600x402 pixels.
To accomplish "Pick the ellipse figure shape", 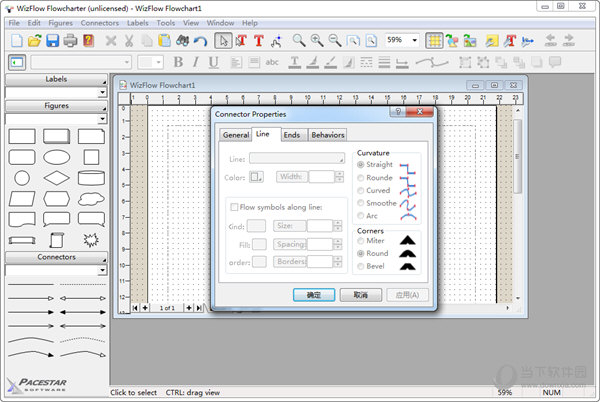I will [x=57, y=157].
